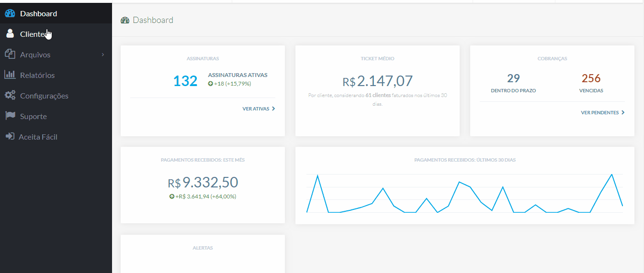Click the Relatórios bar chart icon

pos(10,75)
